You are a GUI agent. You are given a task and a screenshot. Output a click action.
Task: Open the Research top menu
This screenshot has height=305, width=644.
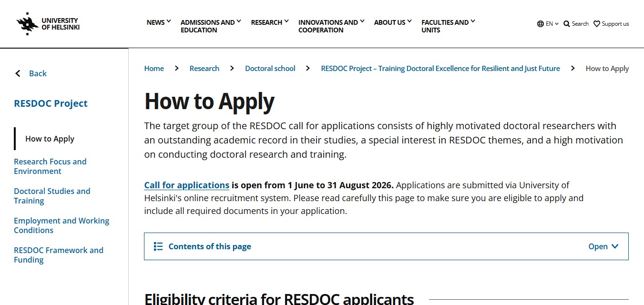pos(270,22)
